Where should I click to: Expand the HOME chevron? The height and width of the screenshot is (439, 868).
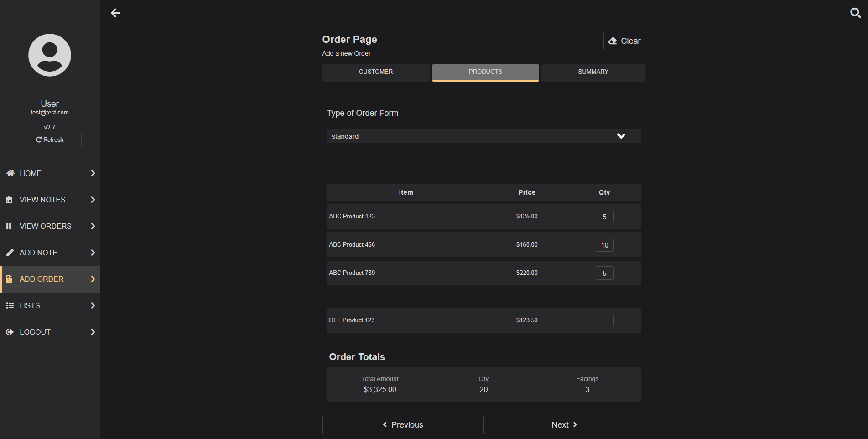(x=93, y=173)
